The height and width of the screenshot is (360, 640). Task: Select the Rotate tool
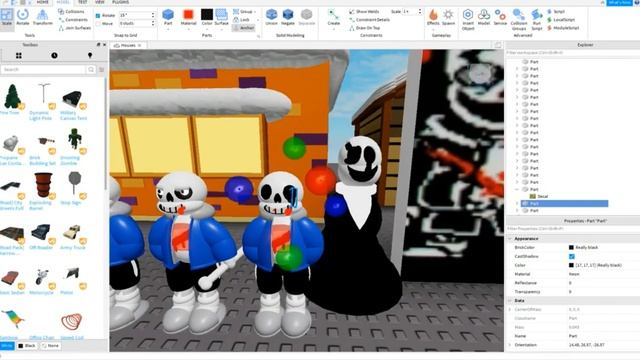coord(23,17)
